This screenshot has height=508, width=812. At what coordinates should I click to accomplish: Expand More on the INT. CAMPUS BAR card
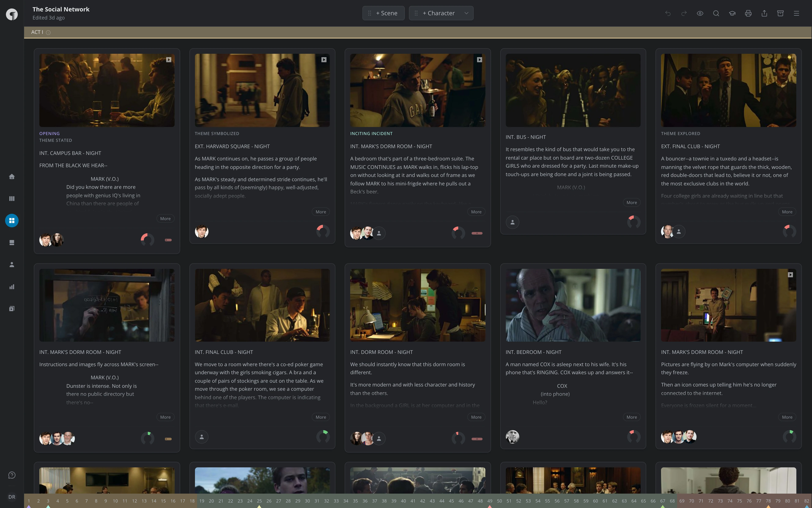(165, 219)
